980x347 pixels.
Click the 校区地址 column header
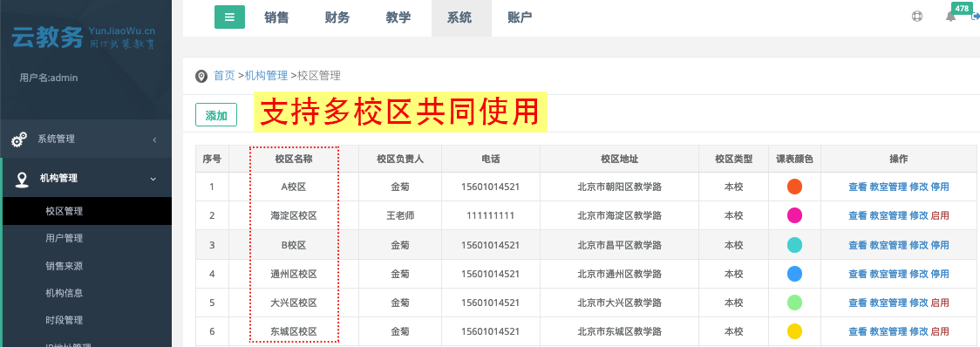[619, 159]
